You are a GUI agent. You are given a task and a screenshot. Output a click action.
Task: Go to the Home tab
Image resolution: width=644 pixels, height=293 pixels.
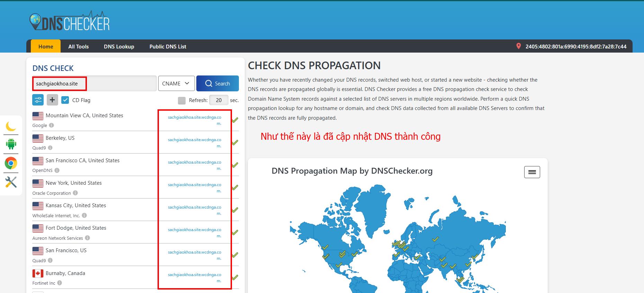[46, 46]
